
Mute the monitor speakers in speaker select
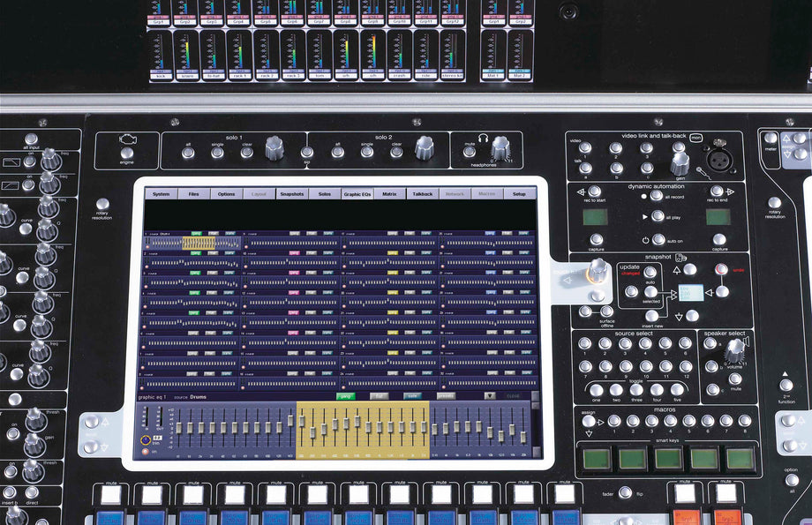coord(735,379)
